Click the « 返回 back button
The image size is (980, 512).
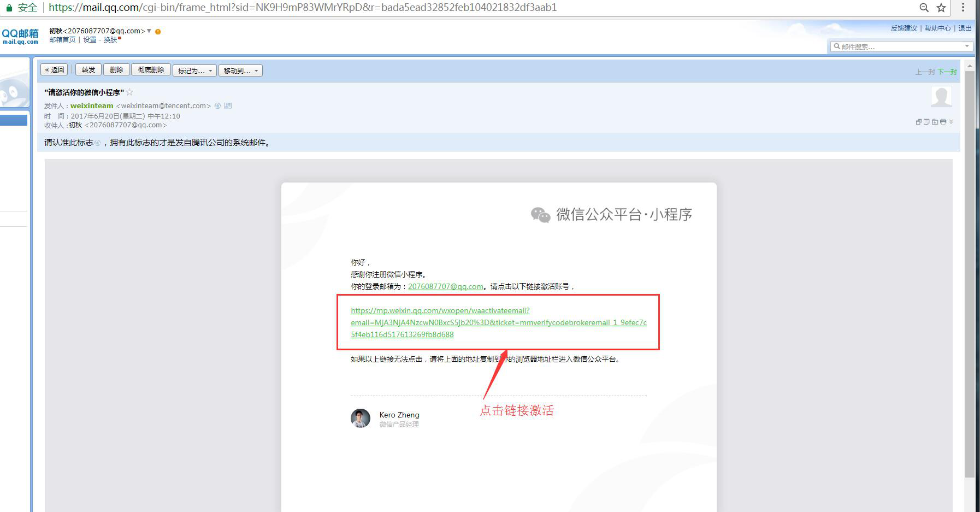(x=54, y=70)
